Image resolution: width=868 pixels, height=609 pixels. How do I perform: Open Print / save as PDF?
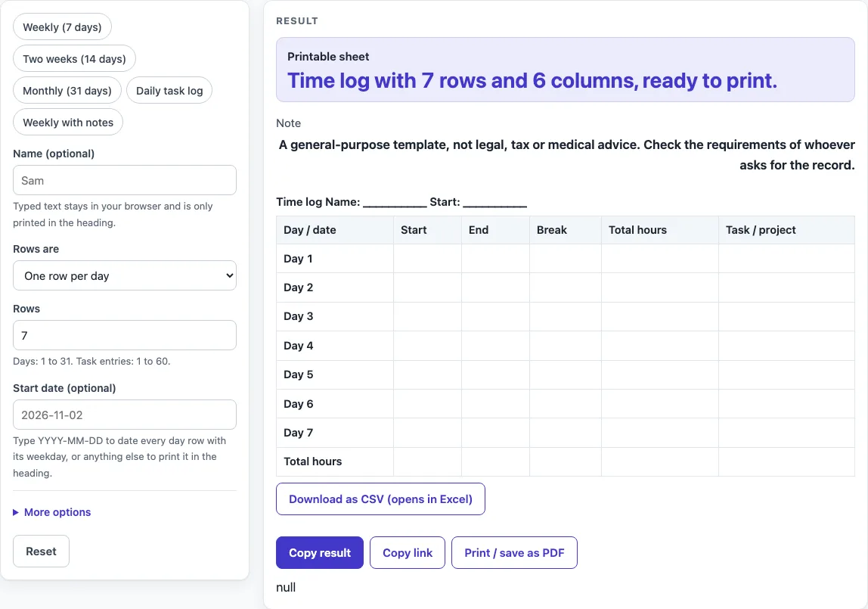coord(514,552)
